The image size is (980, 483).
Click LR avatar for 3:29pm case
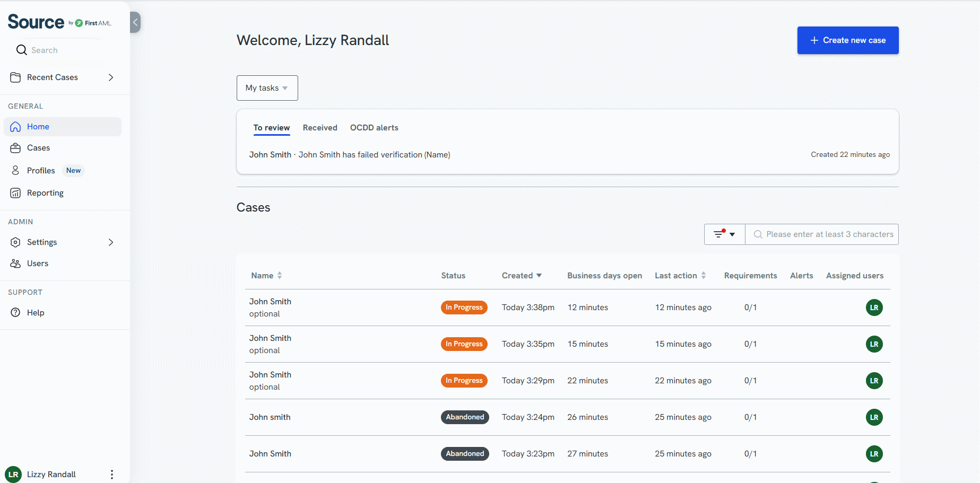[x=874, y=381]
